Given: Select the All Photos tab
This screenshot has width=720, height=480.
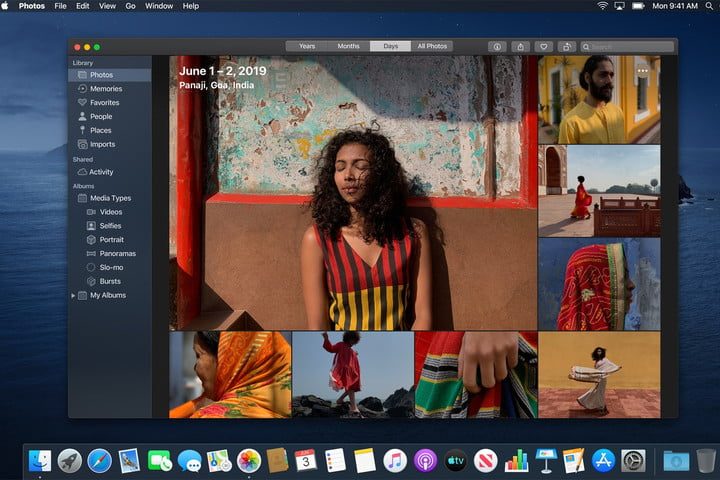Looking at the screenshot, I should click(433, 46).
